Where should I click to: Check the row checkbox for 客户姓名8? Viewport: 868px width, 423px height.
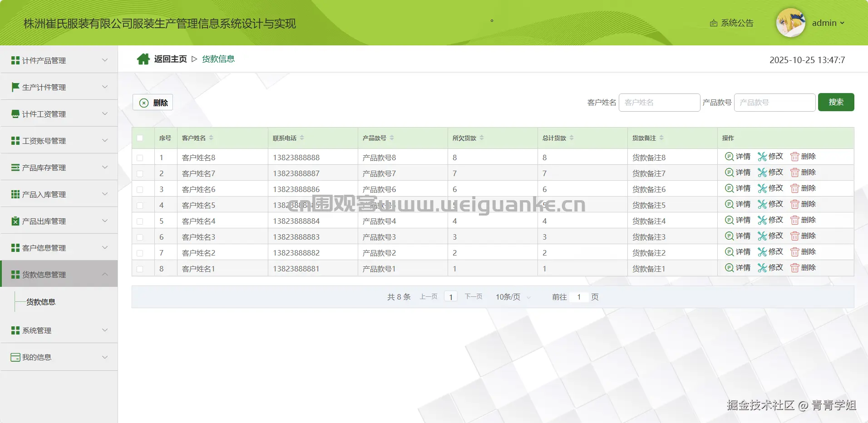(x=140, y=158)
